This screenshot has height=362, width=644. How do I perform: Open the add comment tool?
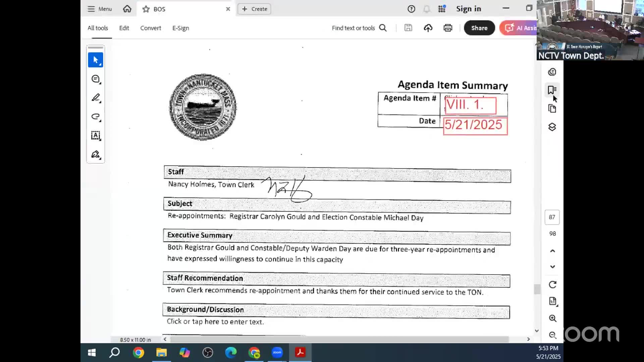(96, 79)
